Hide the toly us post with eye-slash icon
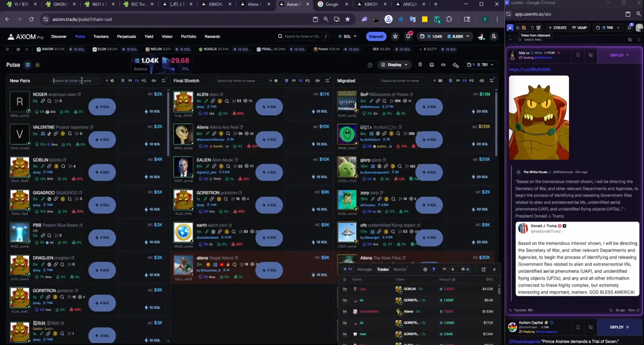Viewport: 644px width, 345px height. [x=590, y=55]
